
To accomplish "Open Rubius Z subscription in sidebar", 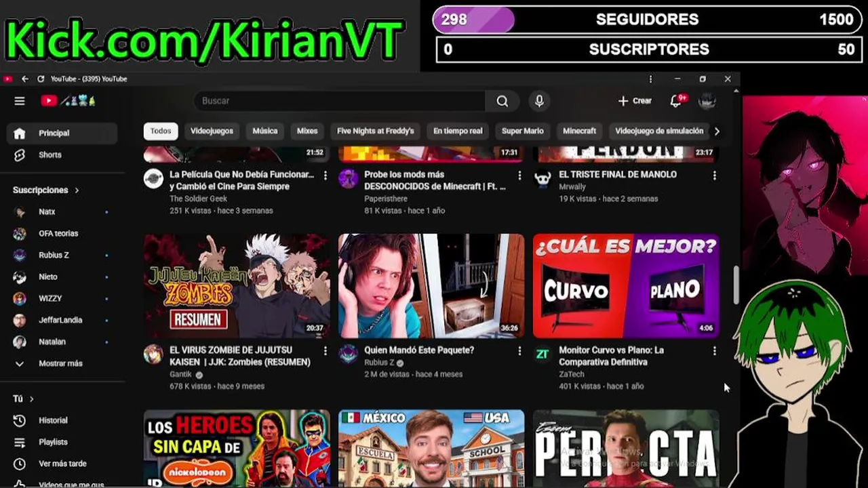I will [62, 255].
